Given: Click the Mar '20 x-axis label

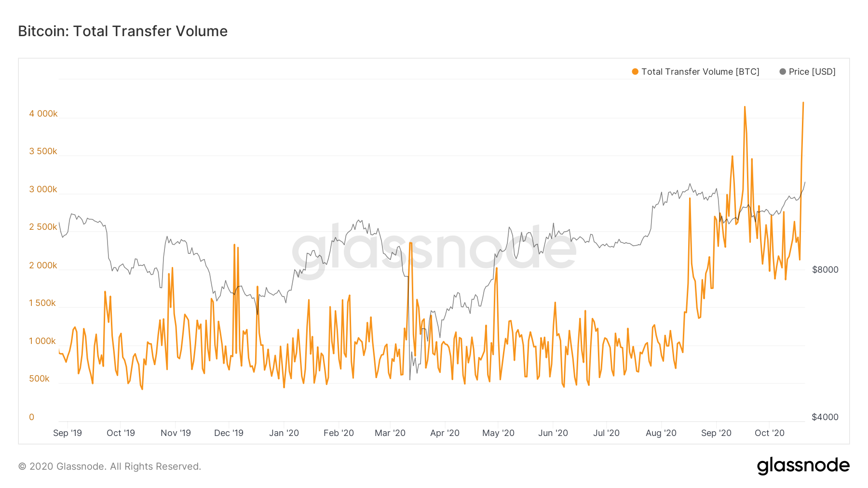Looking at the screenshot, I should point(390,433).
